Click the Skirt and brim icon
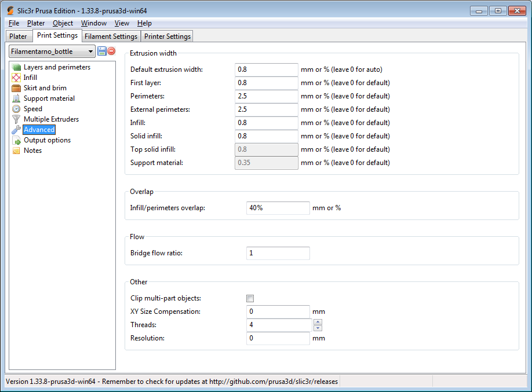The width and height of the screenshot is (532, 392). (16, 88)
